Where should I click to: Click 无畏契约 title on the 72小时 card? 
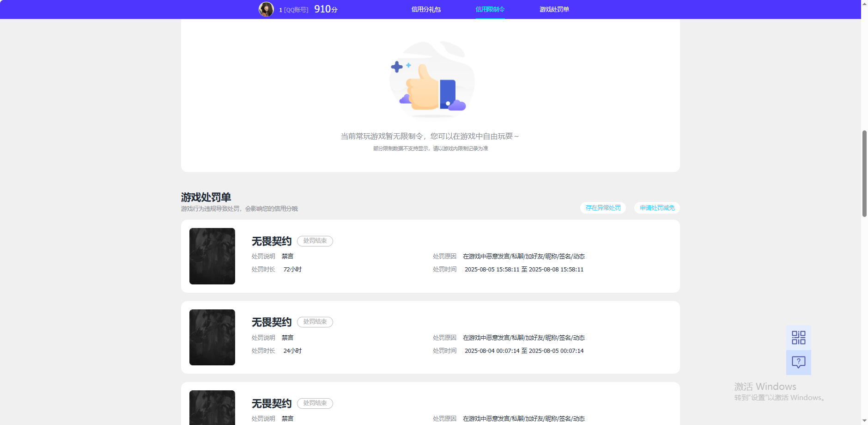[x=272, y=241]
